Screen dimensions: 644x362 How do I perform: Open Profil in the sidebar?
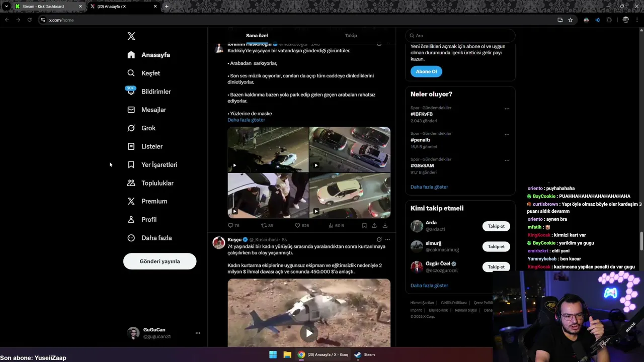coord(142,220)
